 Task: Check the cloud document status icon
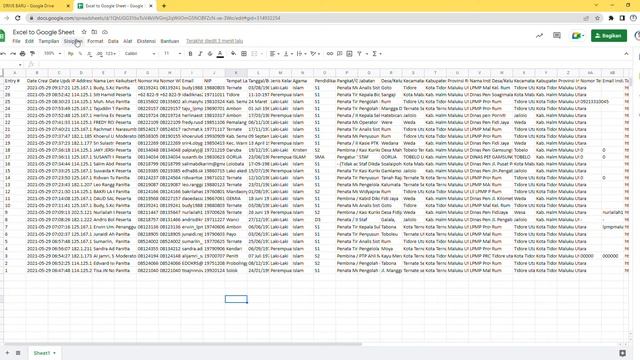tap(105, 32)
